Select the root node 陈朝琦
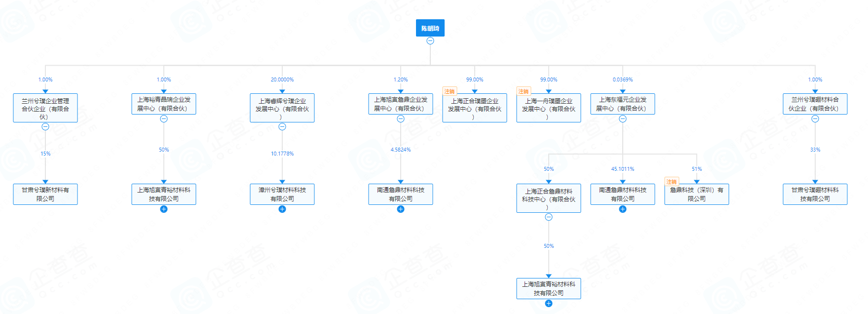Viewport: 868px width, 314px height. tap(430, 28)
